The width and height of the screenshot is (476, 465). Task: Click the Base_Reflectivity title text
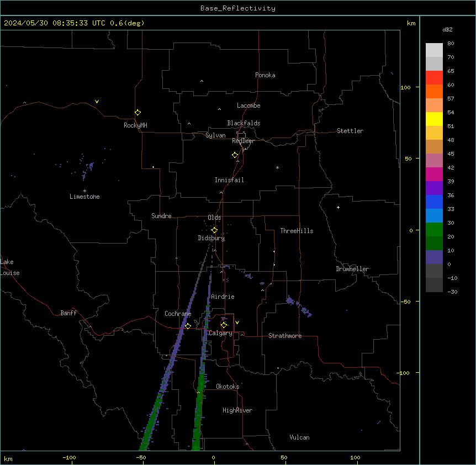[238, 8]
